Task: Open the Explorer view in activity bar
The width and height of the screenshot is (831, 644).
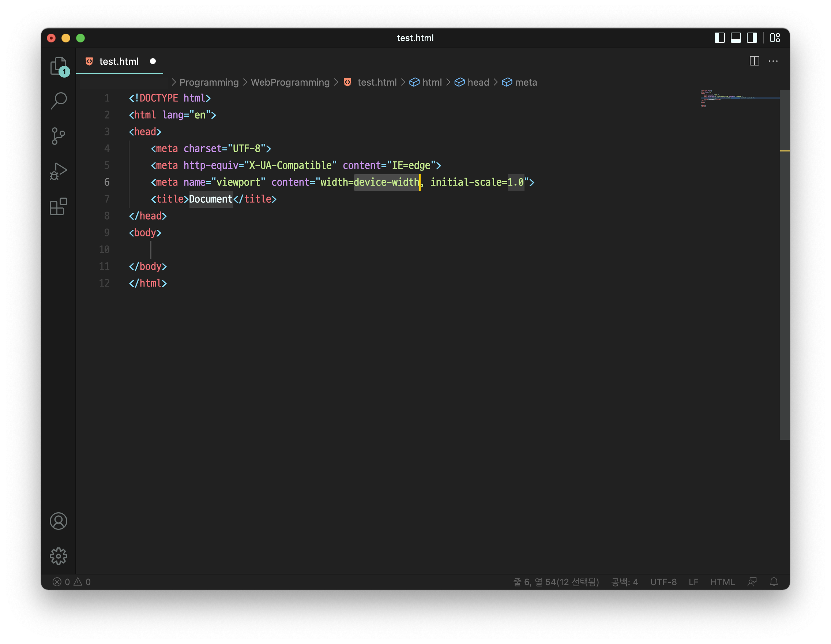Action: coord(58,66)
